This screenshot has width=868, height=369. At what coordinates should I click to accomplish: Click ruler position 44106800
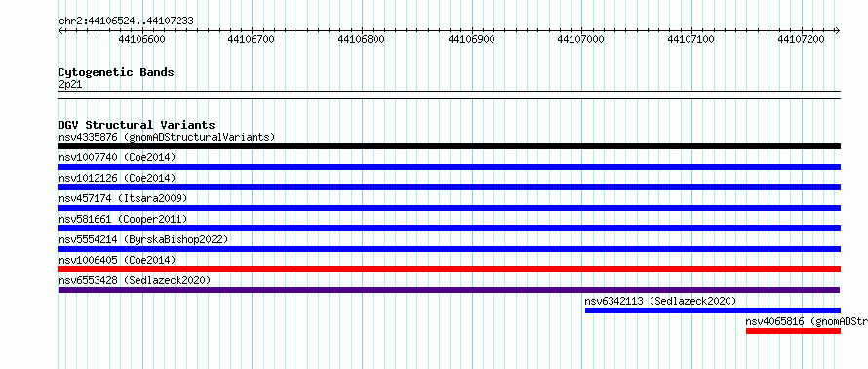point(362,39)
